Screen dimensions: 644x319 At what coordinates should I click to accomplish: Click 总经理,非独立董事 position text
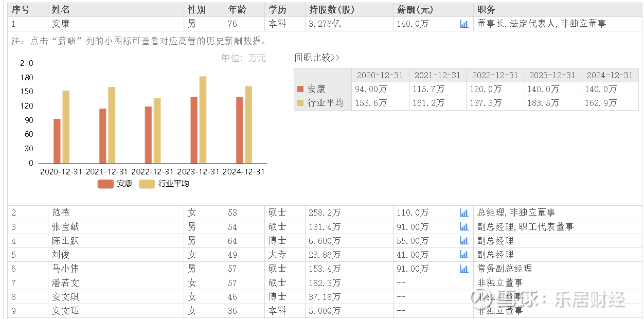click(x=516, y=212)
